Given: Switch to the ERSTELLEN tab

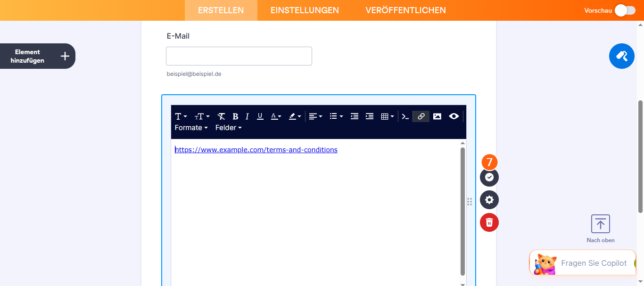Looking at the screenshot, I should point(221,10).
